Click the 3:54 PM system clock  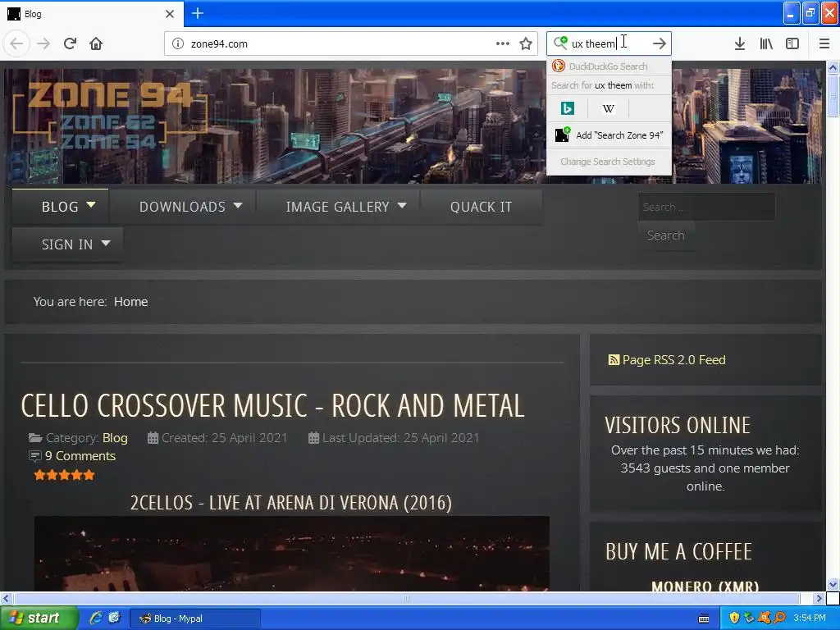tap(810, 618)
